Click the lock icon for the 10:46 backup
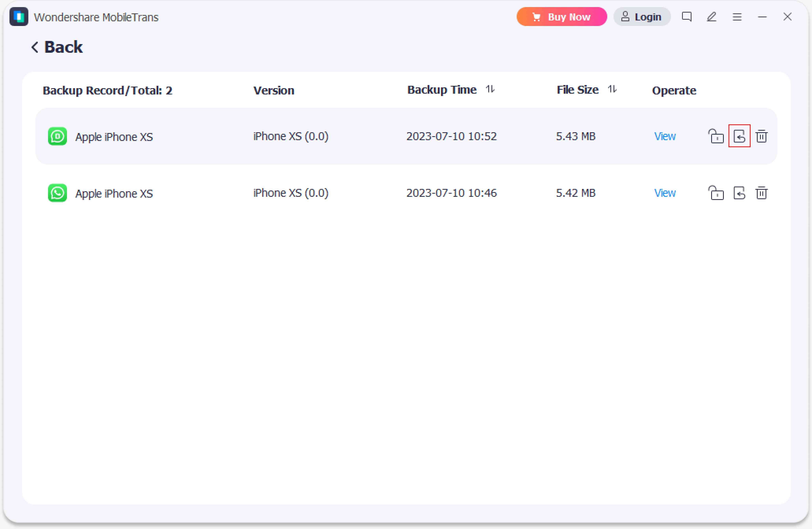This screenshot has height=529, width=812. (x=716, y=193)
